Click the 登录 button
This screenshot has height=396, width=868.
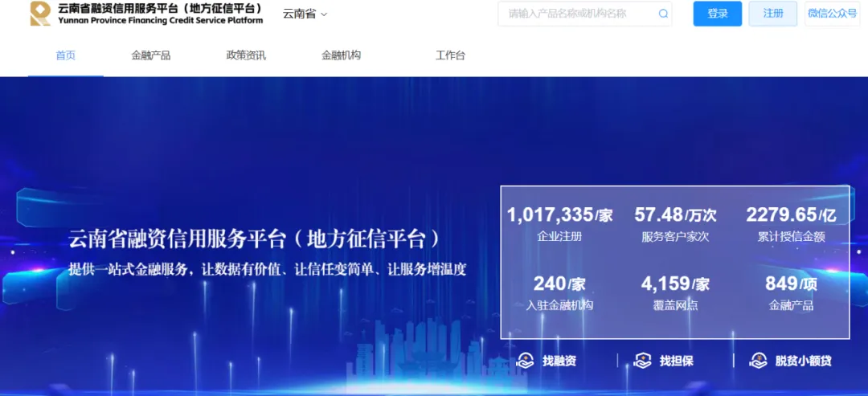coord(718,14)
